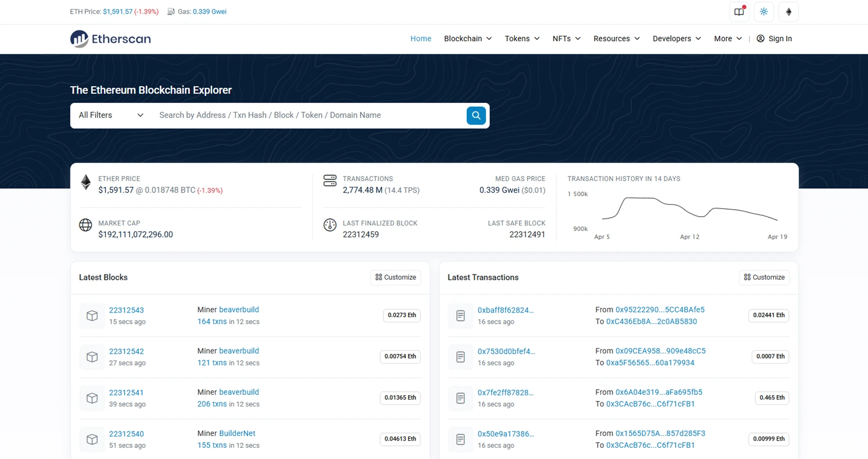View 155 txns link
Viewport: 868px width, 459px height.
pyautogui.click(x=212, y=445)
